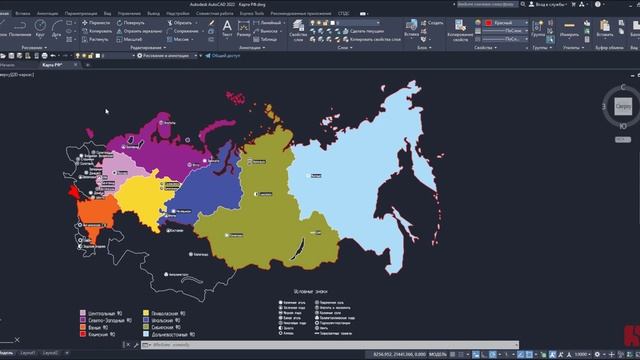The width and height of the screenshot is (640, 360).
Task: Select the Circle (Круг) draw tool
Action: [x=40, y=29]
